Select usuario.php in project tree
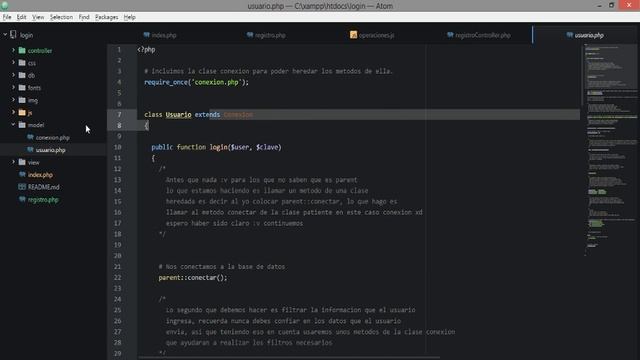Image resolution: width=640 pixels, height=360 pixels. point(50,150)
